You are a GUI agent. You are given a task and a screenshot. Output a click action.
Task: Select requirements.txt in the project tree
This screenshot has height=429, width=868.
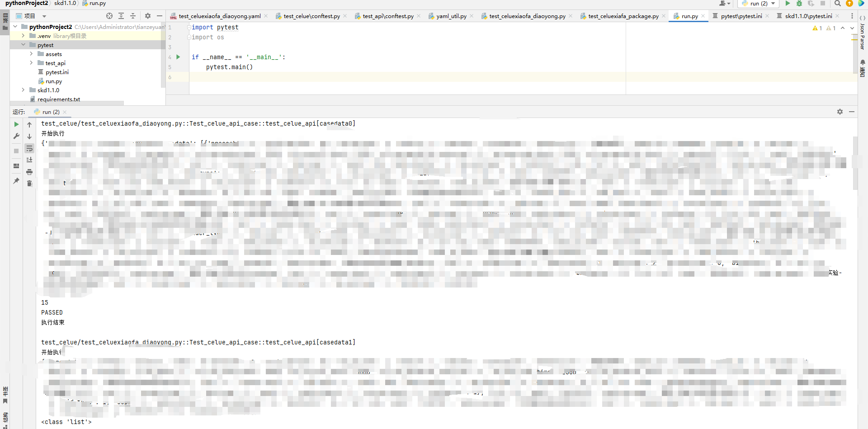click(x=59, y=99)
